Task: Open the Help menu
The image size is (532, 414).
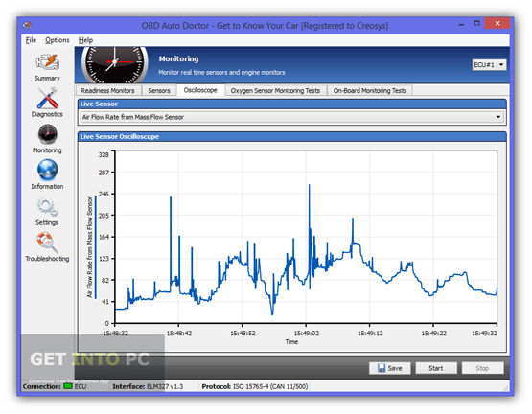Action: pyautogui.click(x=85, y=40)
